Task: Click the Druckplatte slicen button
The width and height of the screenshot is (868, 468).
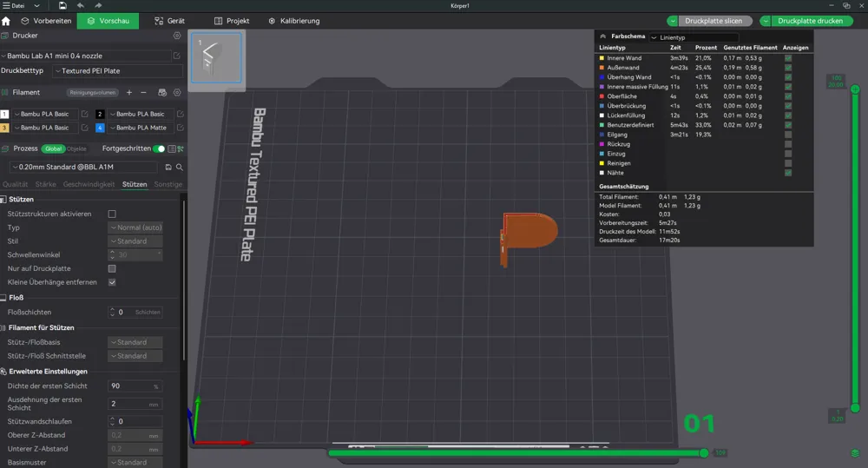Action: tap(714, 21)
